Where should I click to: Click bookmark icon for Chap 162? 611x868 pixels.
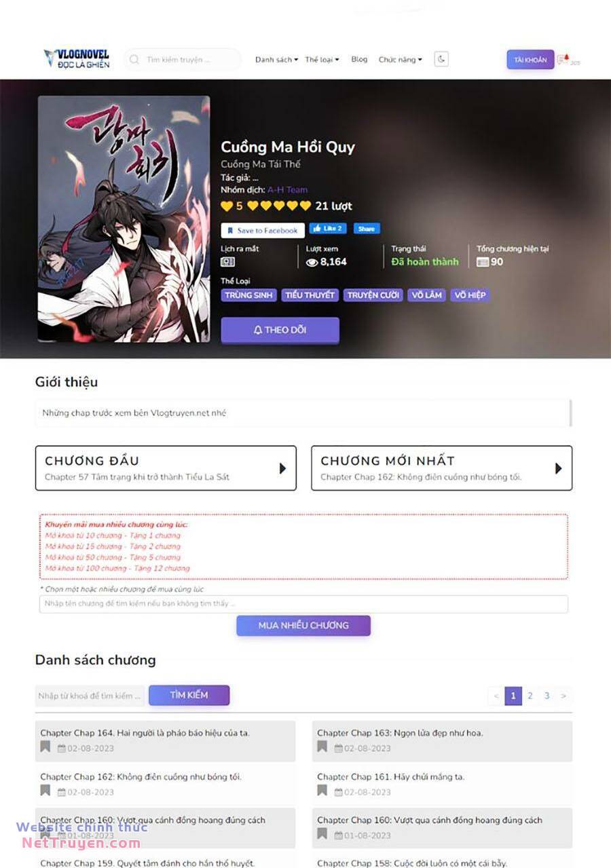[x=45, y=791]
